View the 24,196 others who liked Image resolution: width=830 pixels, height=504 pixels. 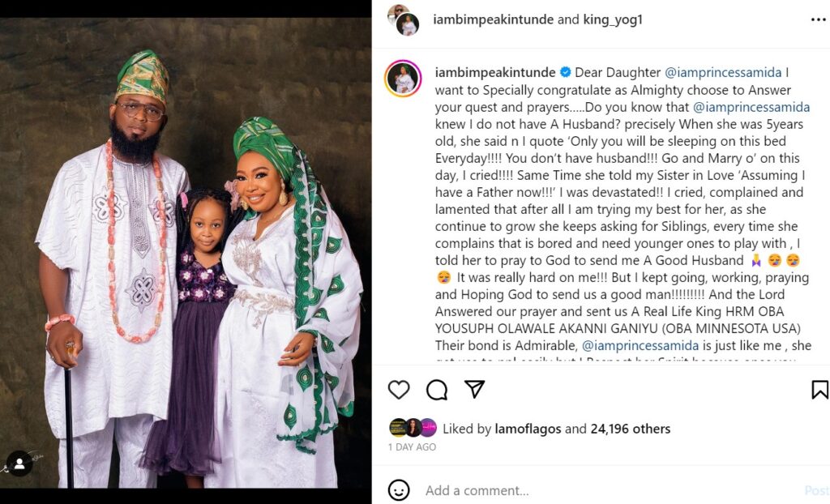coord(630,429)
